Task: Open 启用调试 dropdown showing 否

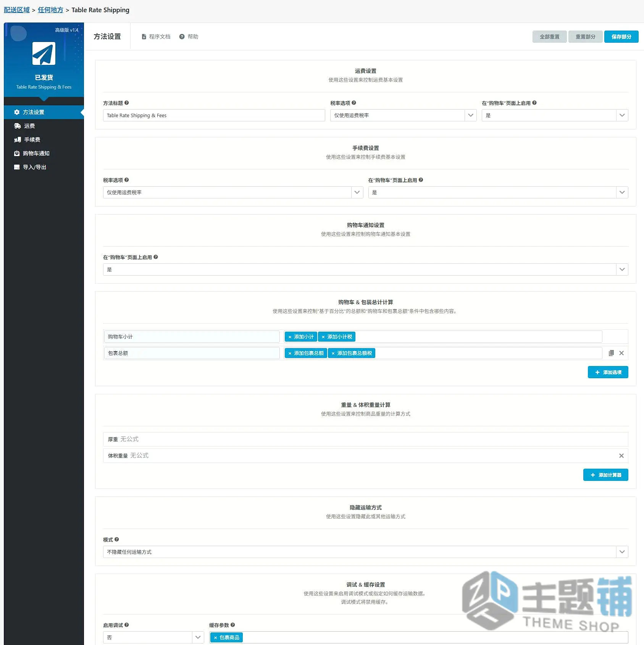Action: click(x=153, y=637)
